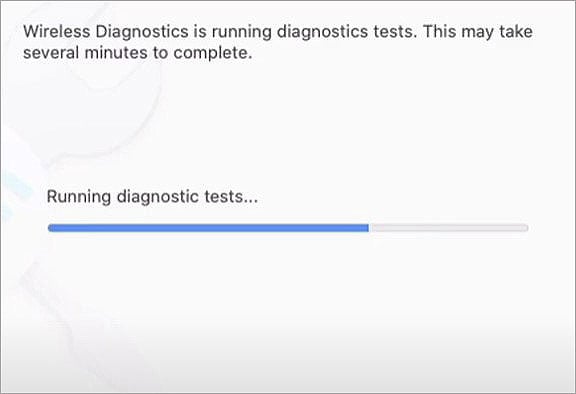Click the light blue Wi-Fi watermark graphic

pos(15,195)
